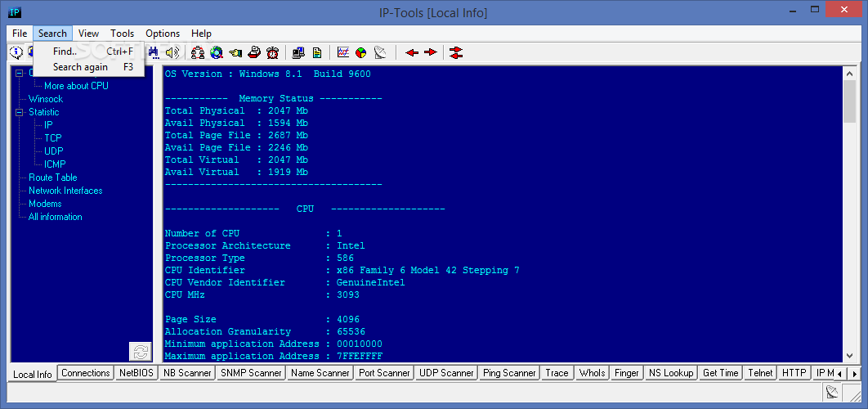Collapse the Statistic tree node
Screen dimensions: 868x409
[x=20, y=112]
